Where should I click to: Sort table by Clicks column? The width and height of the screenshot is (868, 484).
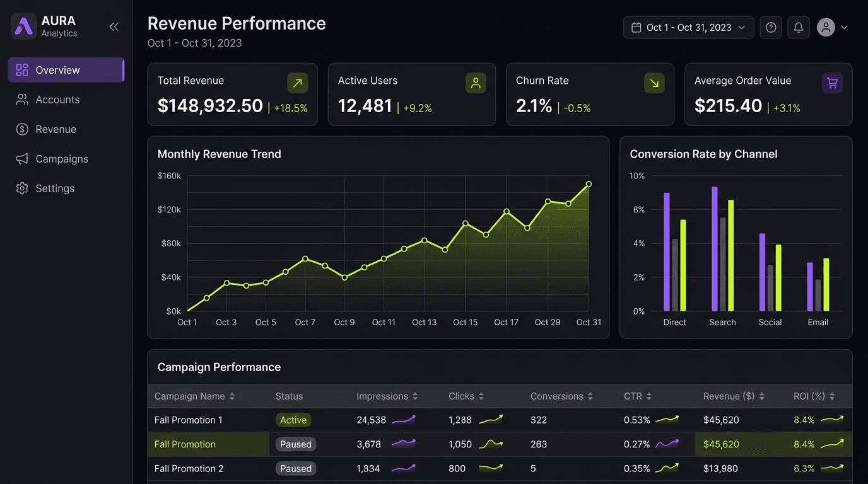467,396
